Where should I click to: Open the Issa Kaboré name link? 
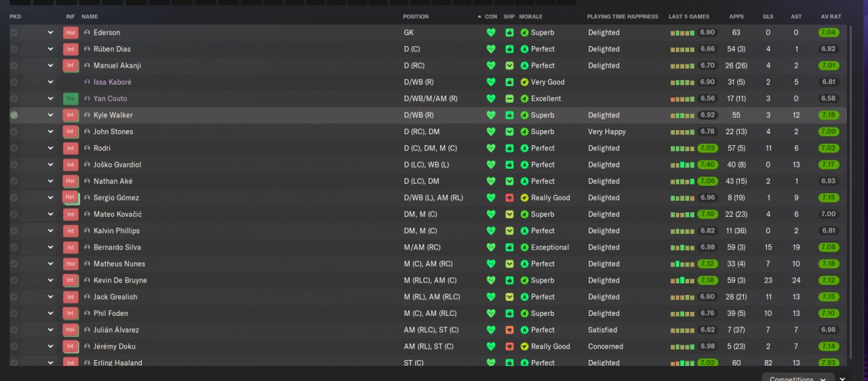(113, 82)
